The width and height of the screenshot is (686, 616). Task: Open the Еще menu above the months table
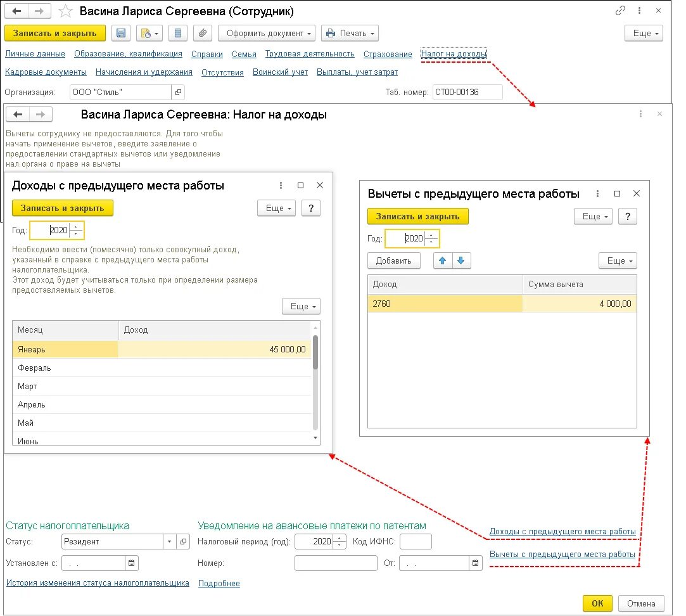coord(301,307)
